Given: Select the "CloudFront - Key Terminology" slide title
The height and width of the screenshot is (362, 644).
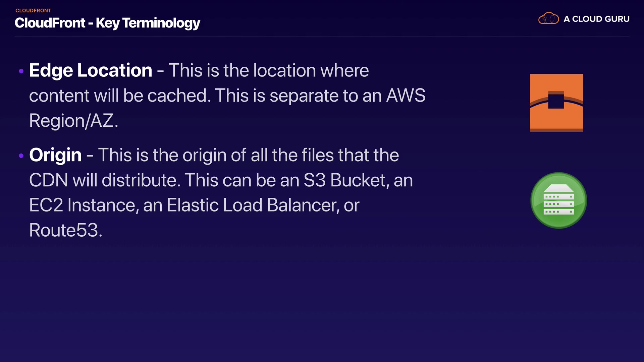Looking at the screenshot, I should tap(107, 23).
